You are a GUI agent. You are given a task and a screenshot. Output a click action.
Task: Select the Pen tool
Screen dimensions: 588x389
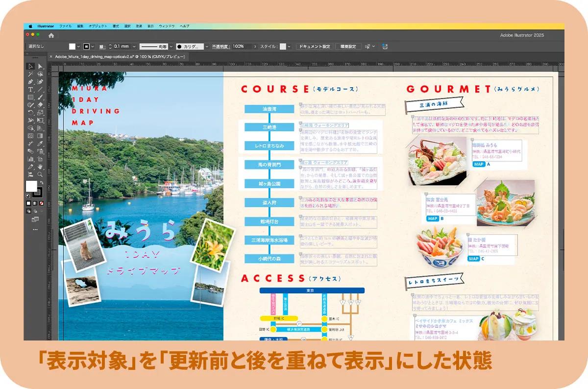point(30,82)
